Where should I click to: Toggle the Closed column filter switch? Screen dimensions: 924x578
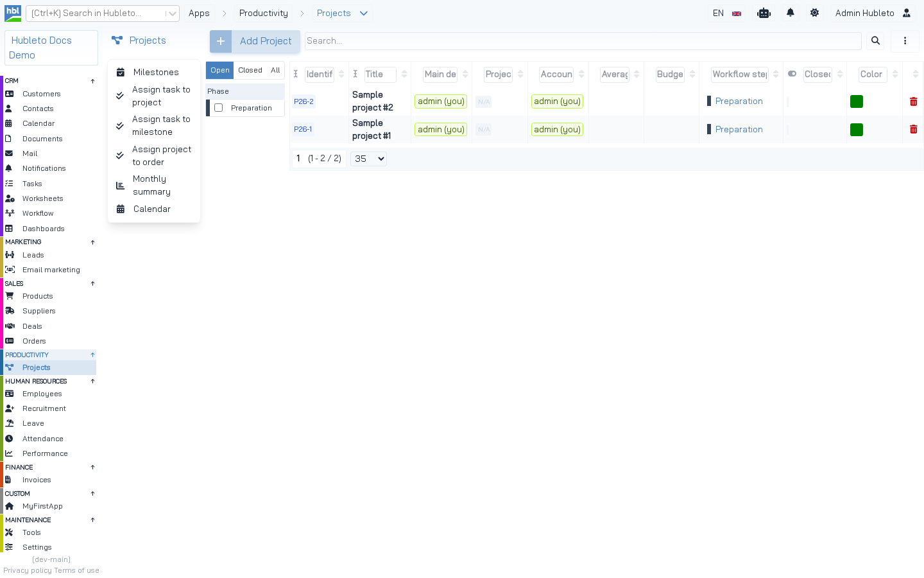pos(792,74)
